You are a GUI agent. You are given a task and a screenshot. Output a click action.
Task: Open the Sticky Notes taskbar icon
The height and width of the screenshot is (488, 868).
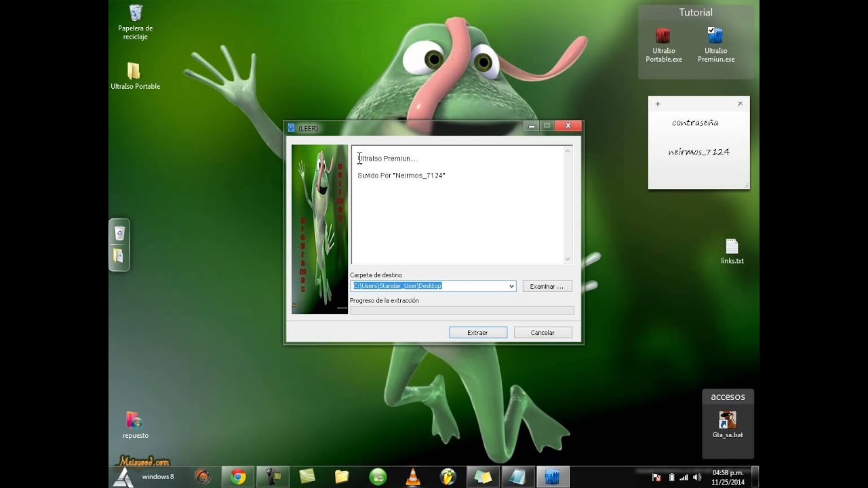click(483, 476)
